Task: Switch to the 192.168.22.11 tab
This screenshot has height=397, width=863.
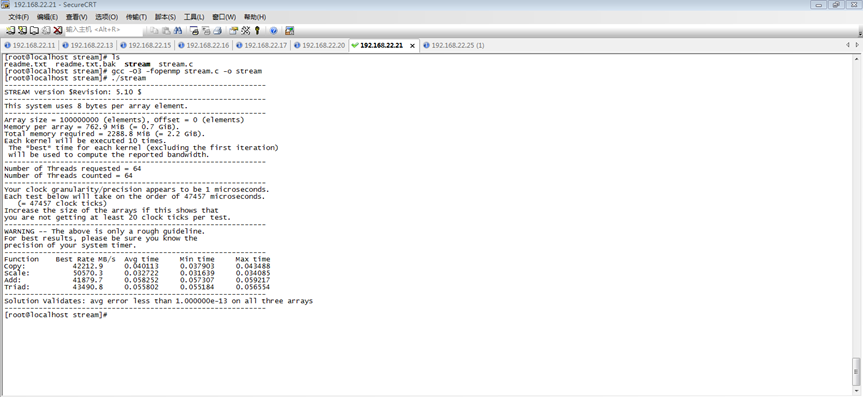Action: (x=30, y=45)
